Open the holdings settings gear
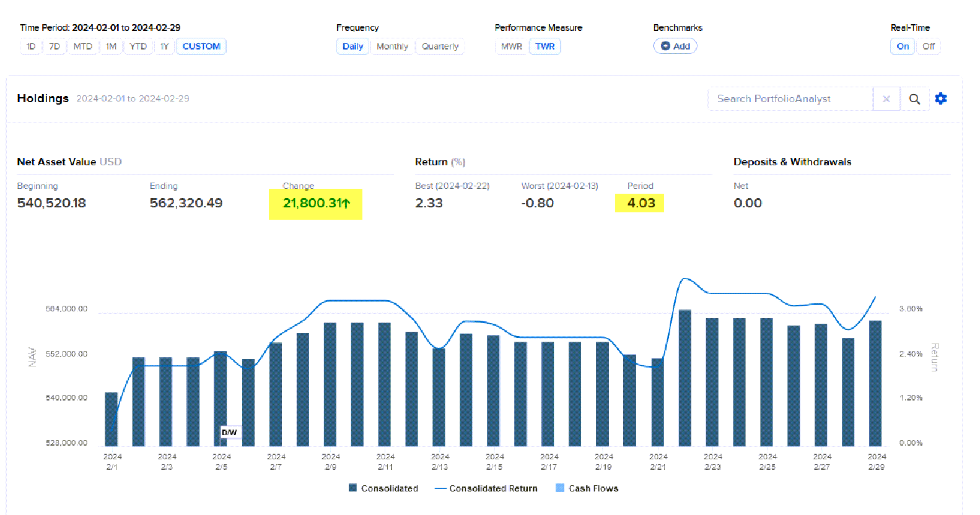The width and height of the screenshot is (980, 515). (x=941, y=98)
